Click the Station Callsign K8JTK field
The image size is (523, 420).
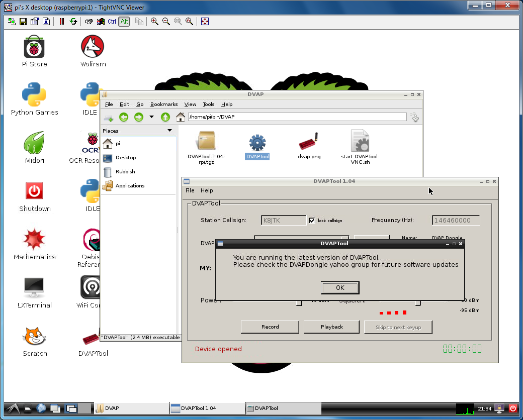point(284,221)
